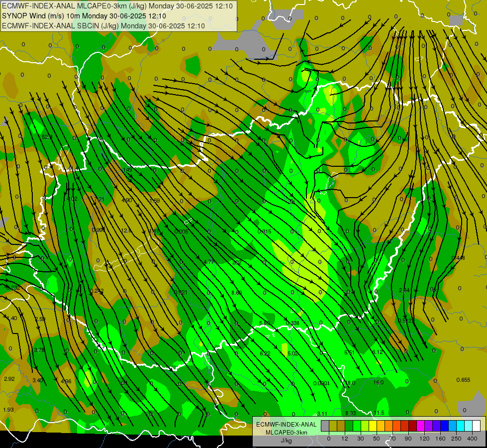Click the map value 3.78

39,350
